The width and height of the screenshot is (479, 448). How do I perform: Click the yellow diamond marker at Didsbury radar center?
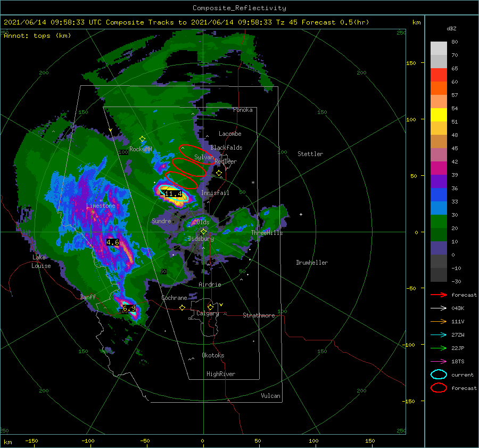click(x=203, y=232)
